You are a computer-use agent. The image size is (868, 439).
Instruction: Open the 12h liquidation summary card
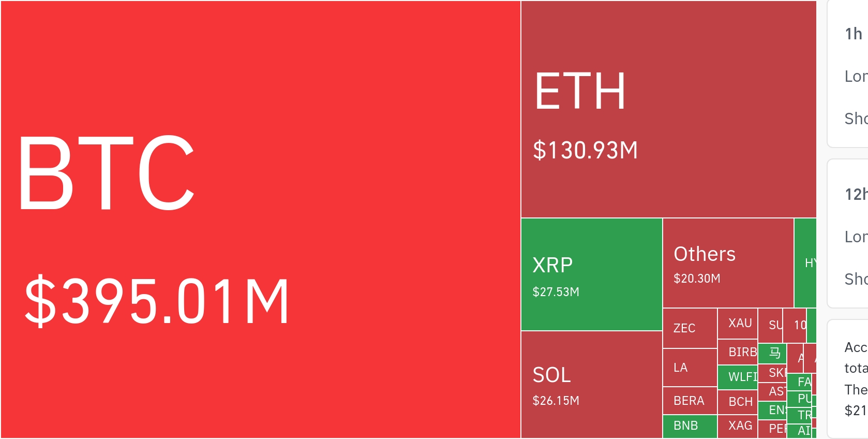pyautogui.click(x=849, y=234)
